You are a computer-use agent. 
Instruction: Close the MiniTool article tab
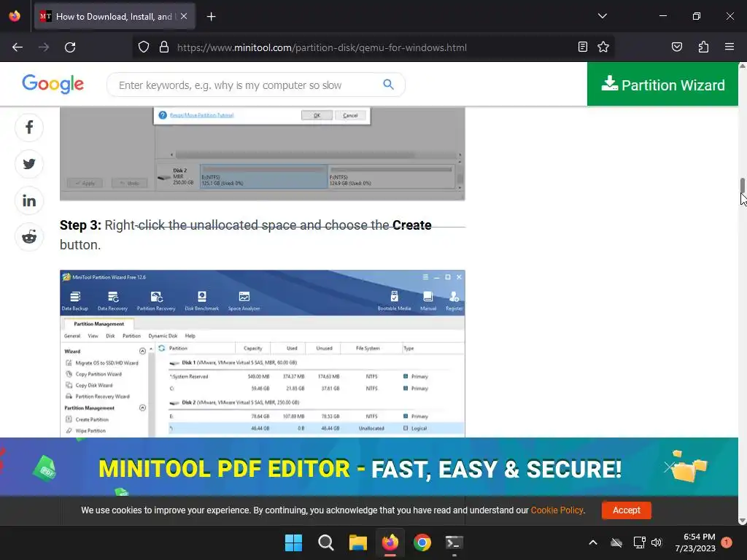click(184, 16)
